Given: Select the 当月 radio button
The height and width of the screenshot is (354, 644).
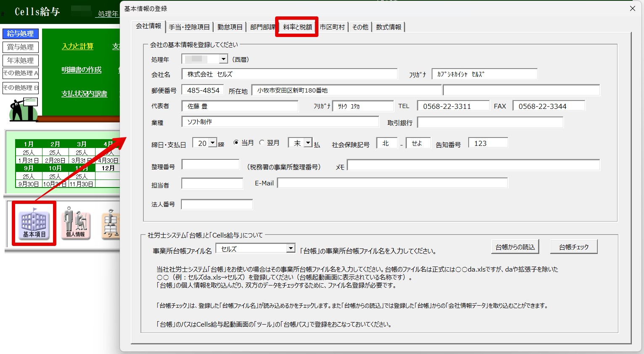Looking at the screenshot, I should pyautogui.click(x=236, y=143).
